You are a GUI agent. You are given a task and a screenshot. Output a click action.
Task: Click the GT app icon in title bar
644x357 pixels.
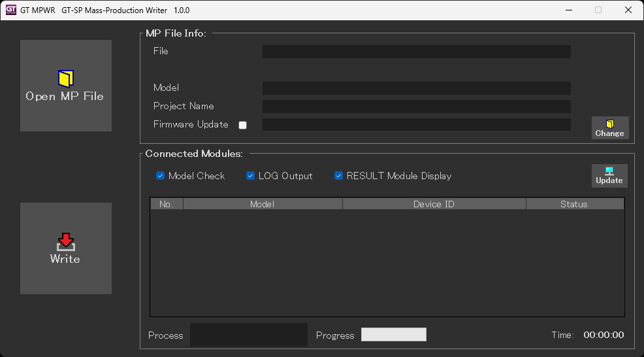click(10, 10)
